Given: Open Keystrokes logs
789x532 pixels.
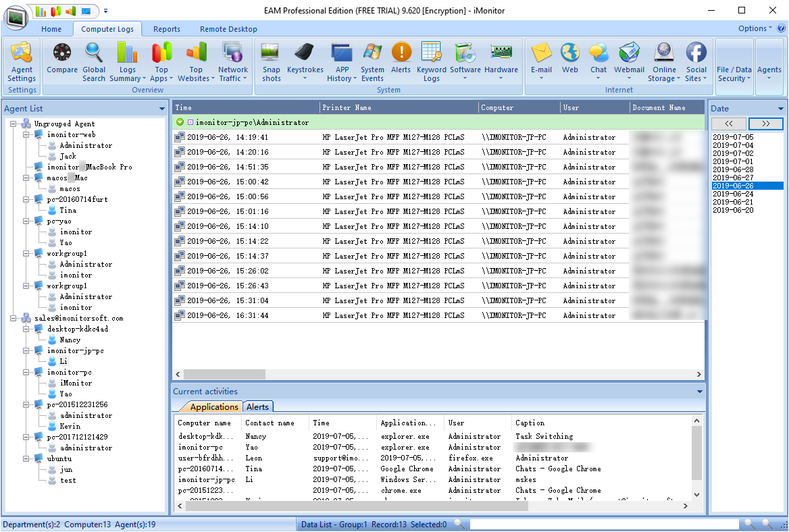Looking at the screenshot, I should pyautogui.click(x=305, y=62).
